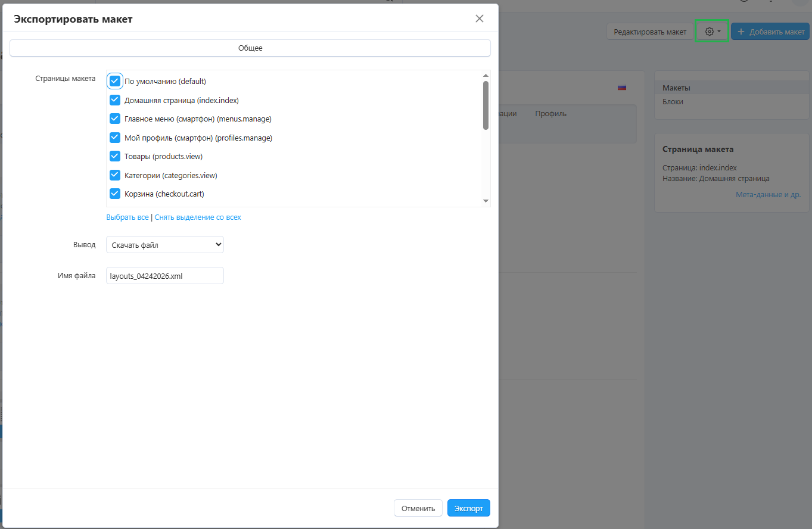This screenshot has height=529, width=812.
Task: Open the Вывод output dropdown
Action: point(164,244)
